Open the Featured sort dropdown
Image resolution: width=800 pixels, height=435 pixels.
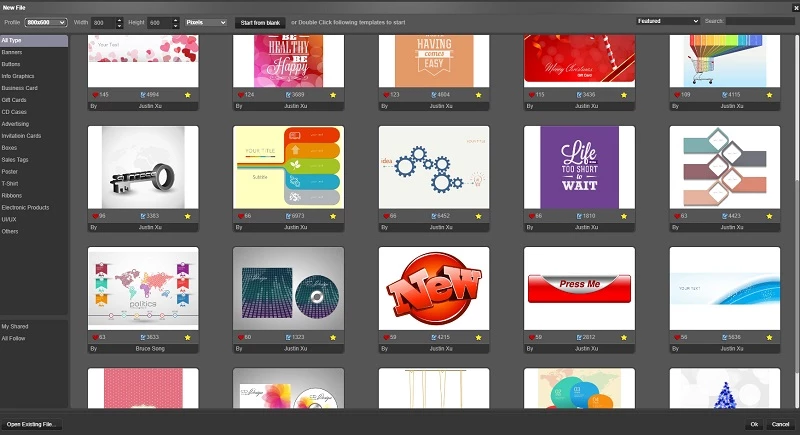coord(667,21)
